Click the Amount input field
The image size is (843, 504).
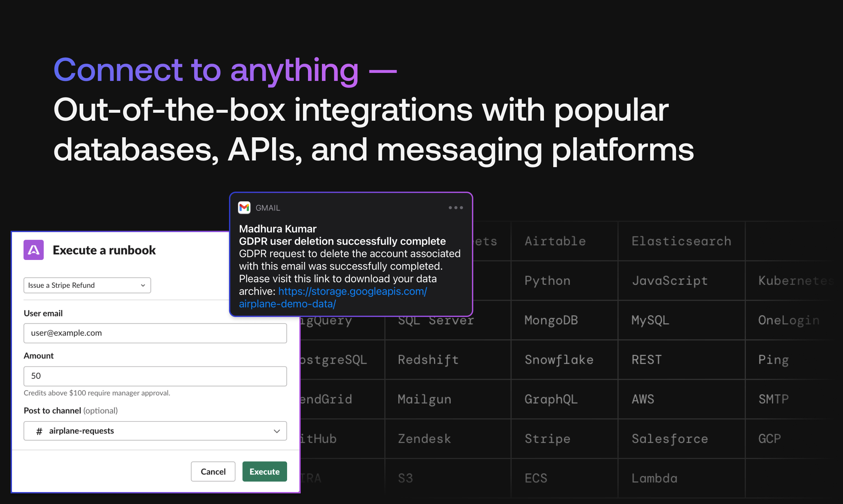155,376
